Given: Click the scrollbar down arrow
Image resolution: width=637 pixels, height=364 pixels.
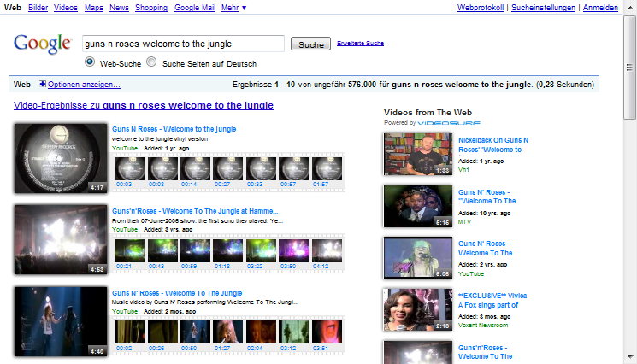Looking at the screenshot, I should point(629,357).
